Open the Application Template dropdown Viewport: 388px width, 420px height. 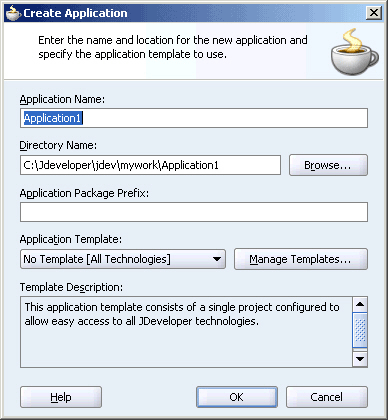click(x=123, y=259)
